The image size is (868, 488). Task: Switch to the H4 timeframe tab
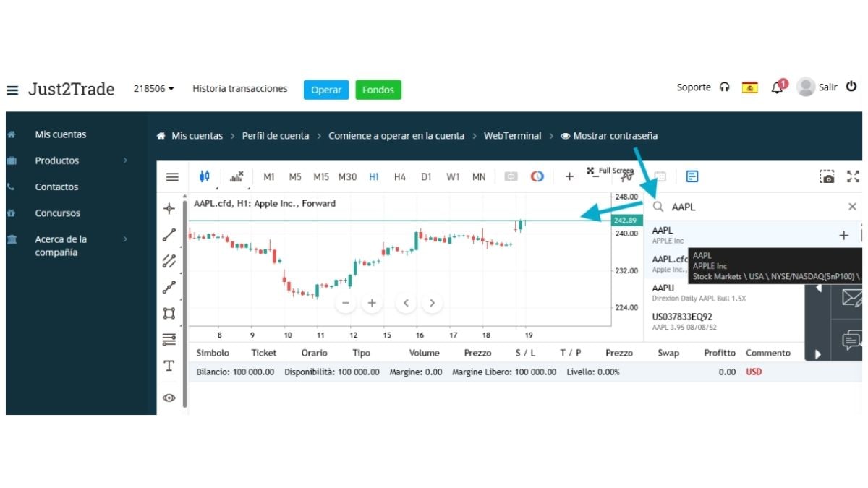click(400, 176)
